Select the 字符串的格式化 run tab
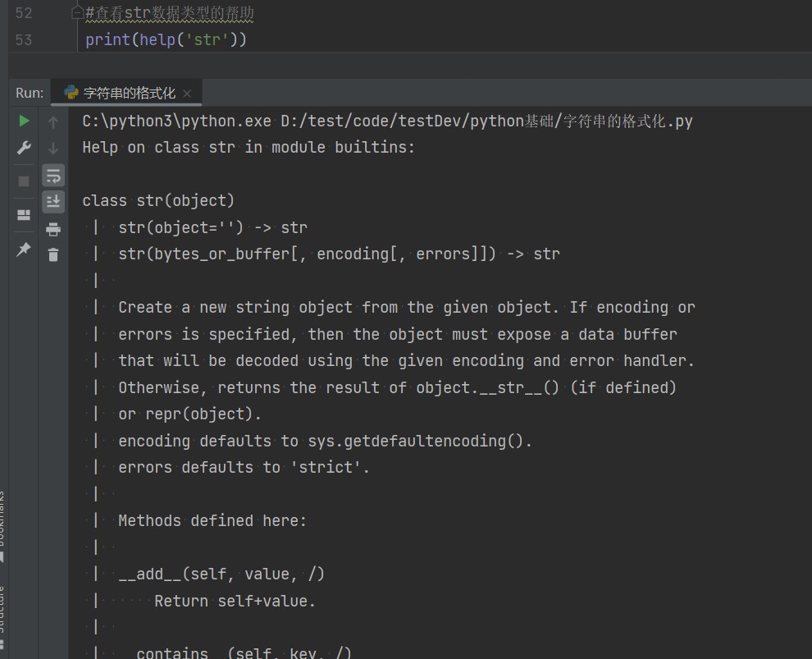This screenshot has width=812, height=659. (x=129, y=93)
